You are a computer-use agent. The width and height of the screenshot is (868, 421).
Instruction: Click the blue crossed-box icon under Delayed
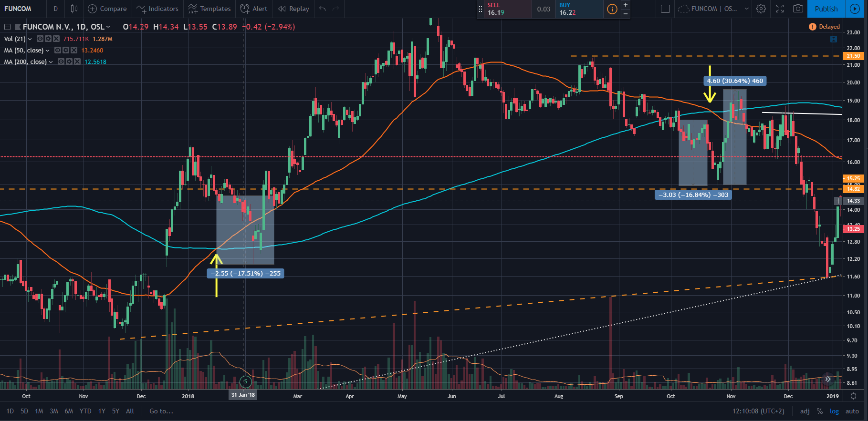point(834,39)
